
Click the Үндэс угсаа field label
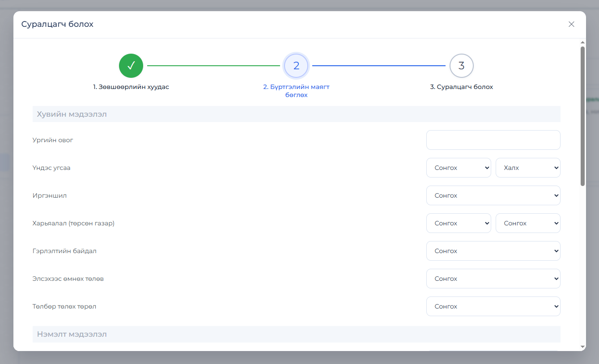point(51,168)
